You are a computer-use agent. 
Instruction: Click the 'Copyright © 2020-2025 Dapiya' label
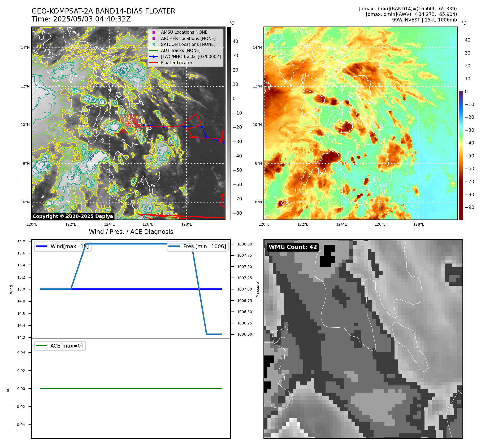click(73, 216)
